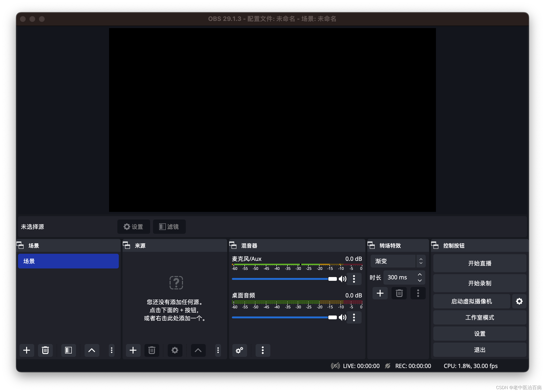Open the 渐变 transition type dropdown
Screen dimensions: 545x392
click(398, 261)
